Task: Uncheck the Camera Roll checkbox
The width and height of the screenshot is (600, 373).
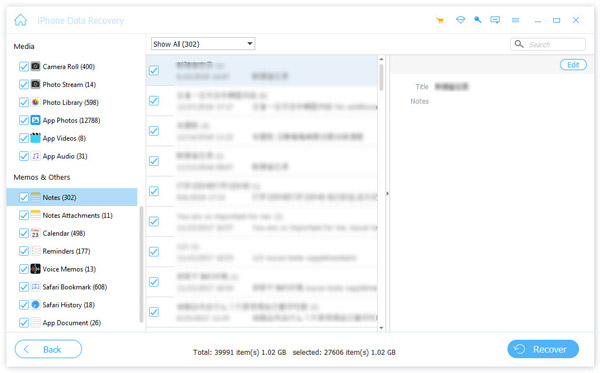Action: click(x=24, y=67)
